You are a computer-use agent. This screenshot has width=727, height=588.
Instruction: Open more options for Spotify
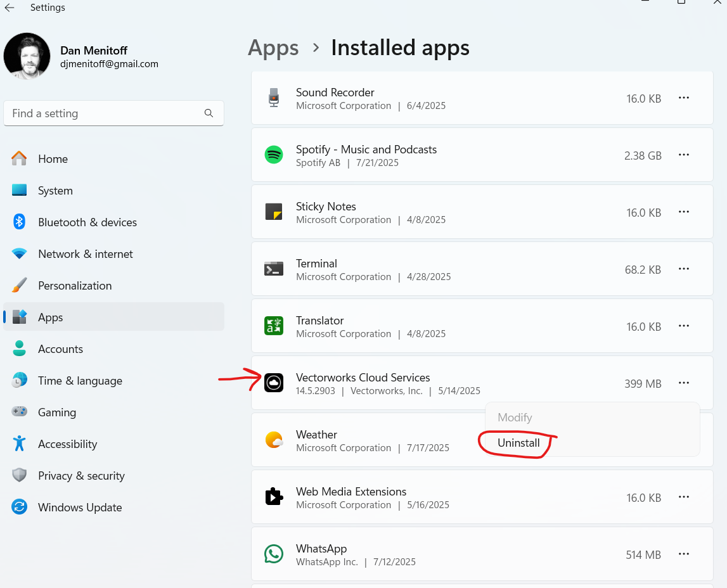684,155
